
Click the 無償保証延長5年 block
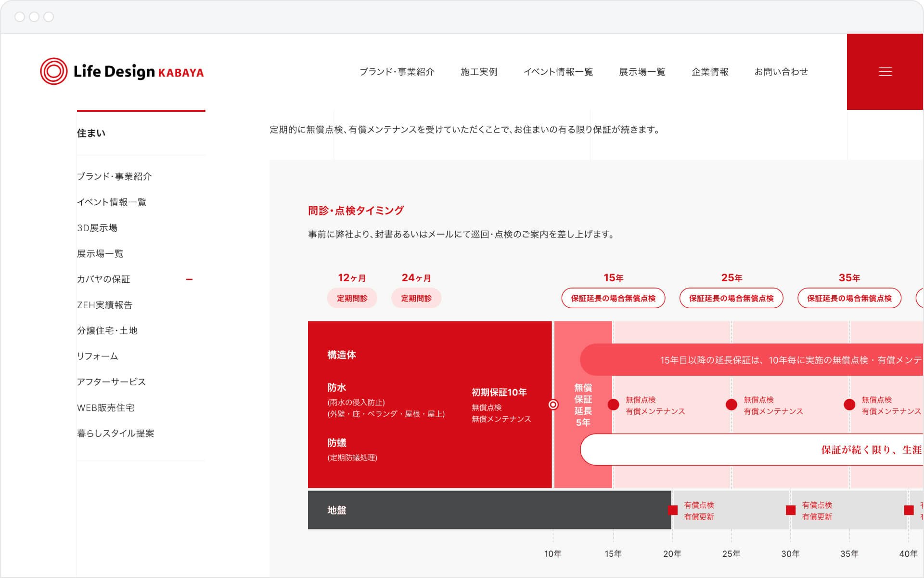pyautogui.click(x=583, y=405)
